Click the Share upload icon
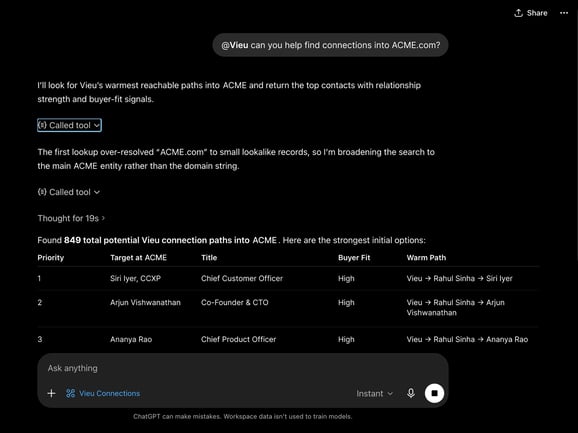The image size is (578, 433). pos(518,13)
